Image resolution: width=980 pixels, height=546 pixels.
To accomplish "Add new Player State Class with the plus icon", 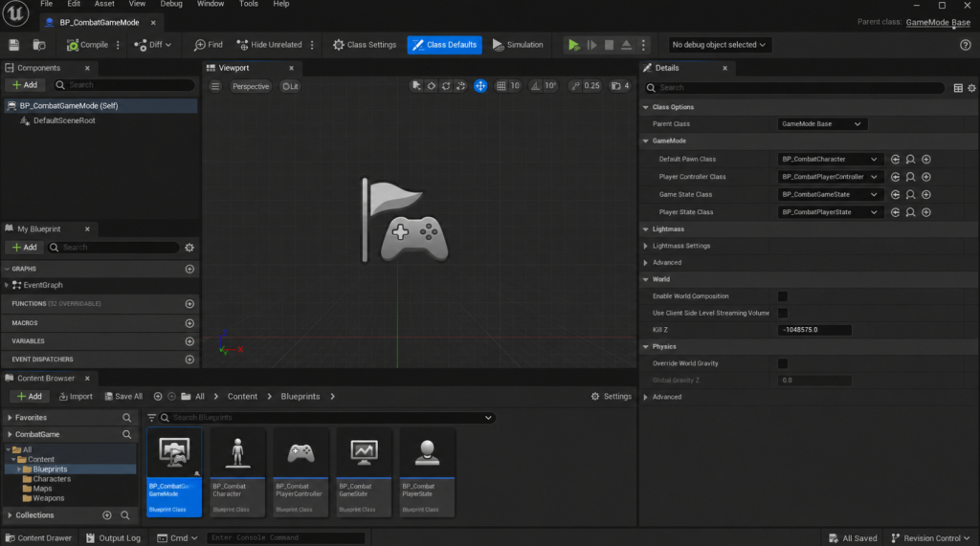I will point(926,212).
